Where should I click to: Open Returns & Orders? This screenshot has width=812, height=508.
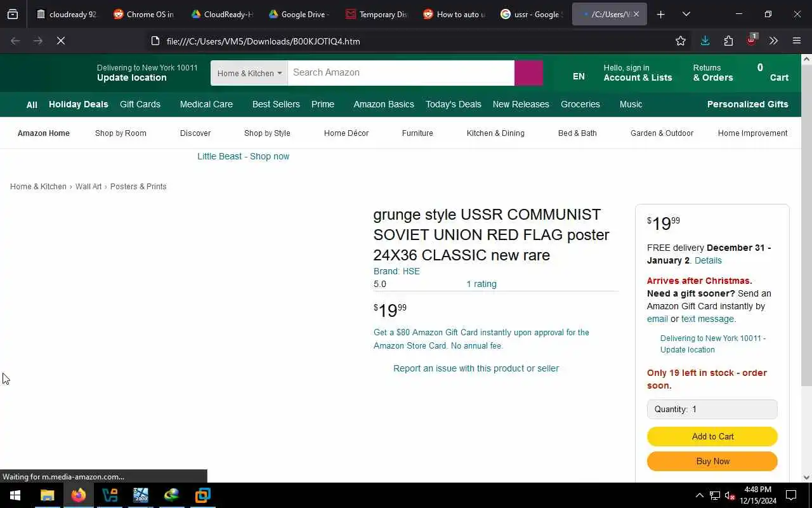tap(713, 73)
